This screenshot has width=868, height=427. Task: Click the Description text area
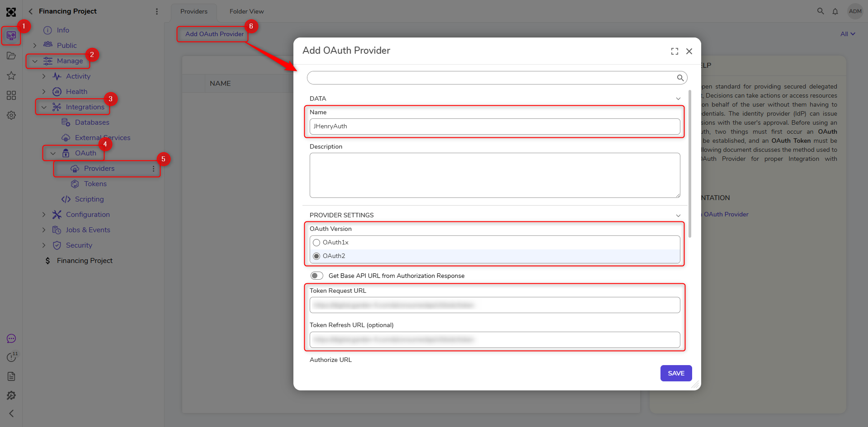coord(495,175)
